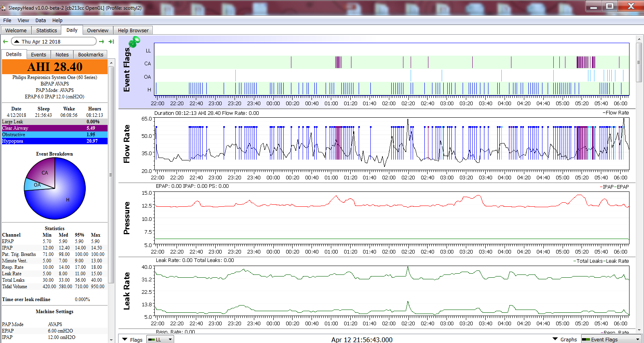Open the Event Flags graphs dropdown

[611, 339]
